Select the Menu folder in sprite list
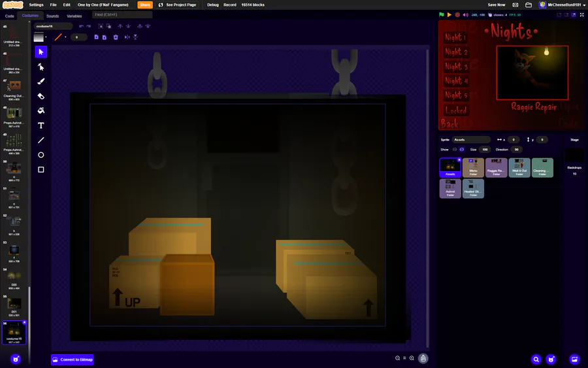The width and height of the screenshot is (588, 368). [473, 168]
